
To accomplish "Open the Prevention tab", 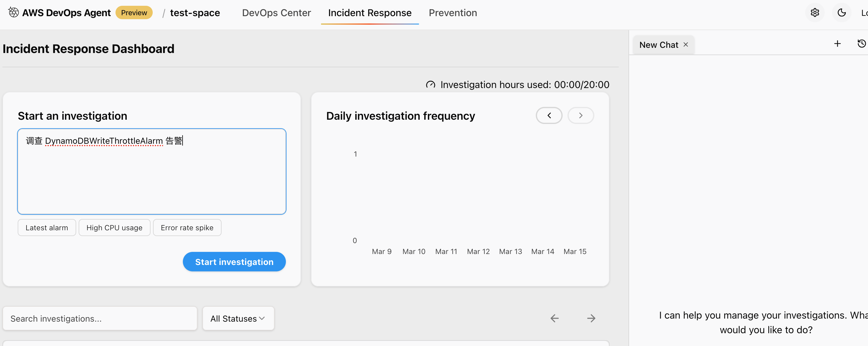I will (453, 13).
